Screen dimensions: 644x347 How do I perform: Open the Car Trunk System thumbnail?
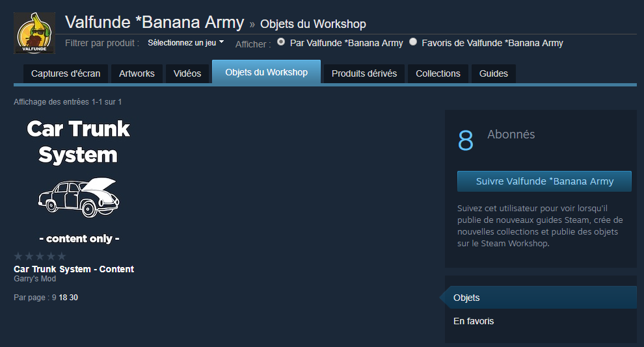click(x=79, y=181)
